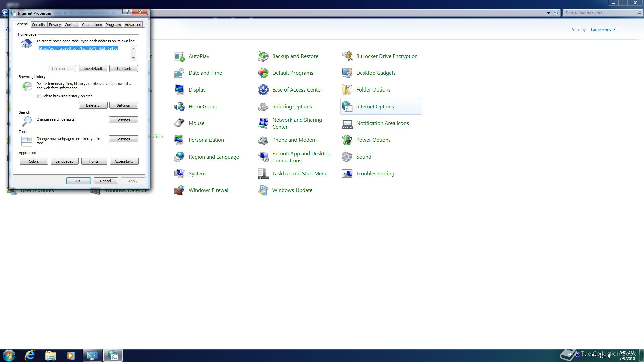Image resolution: width=644 pixels, height=362 pixels.
Task: Expand the address bar history dropdown arrow
Action: [548, 13]
